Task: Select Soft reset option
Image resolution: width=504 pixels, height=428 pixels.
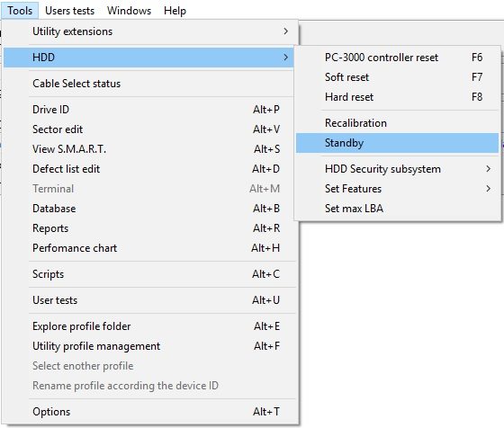Action: click(397, 77)
